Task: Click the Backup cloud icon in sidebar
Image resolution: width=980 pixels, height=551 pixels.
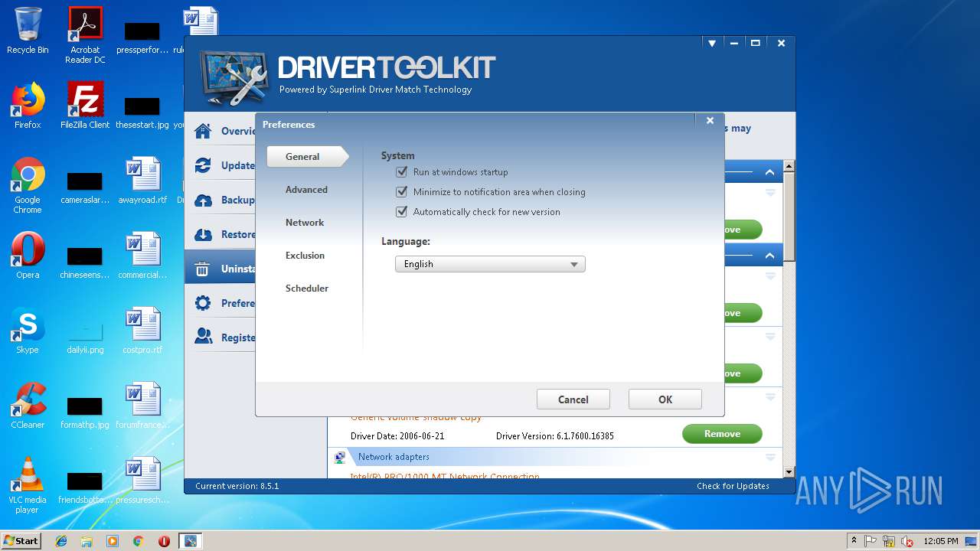Action: coord(203,200)
